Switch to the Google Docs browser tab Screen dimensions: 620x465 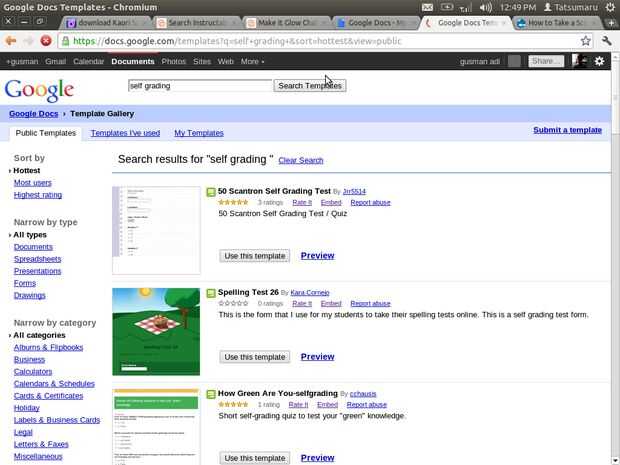(x=376, y=23)
